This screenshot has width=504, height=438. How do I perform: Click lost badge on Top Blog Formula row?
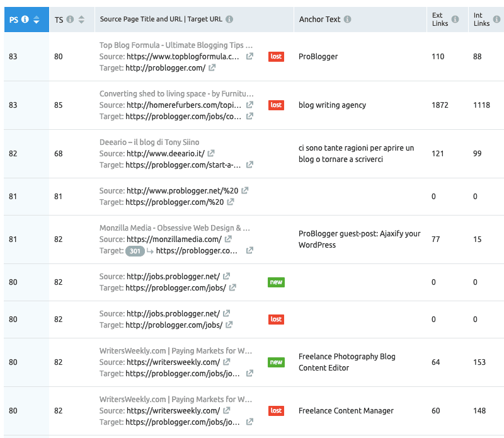coord(276,57)
